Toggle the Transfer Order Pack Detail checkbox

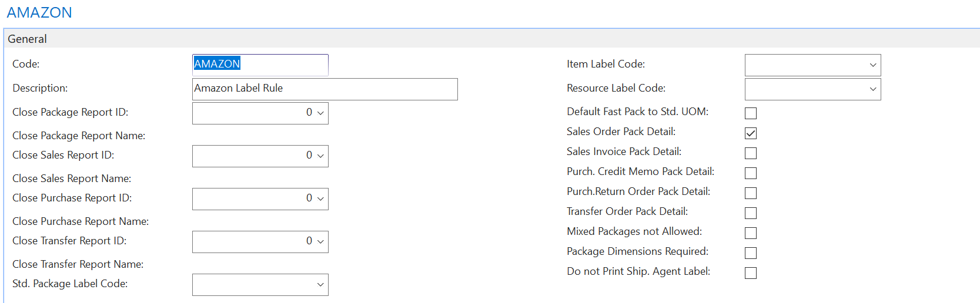[751, 213]
